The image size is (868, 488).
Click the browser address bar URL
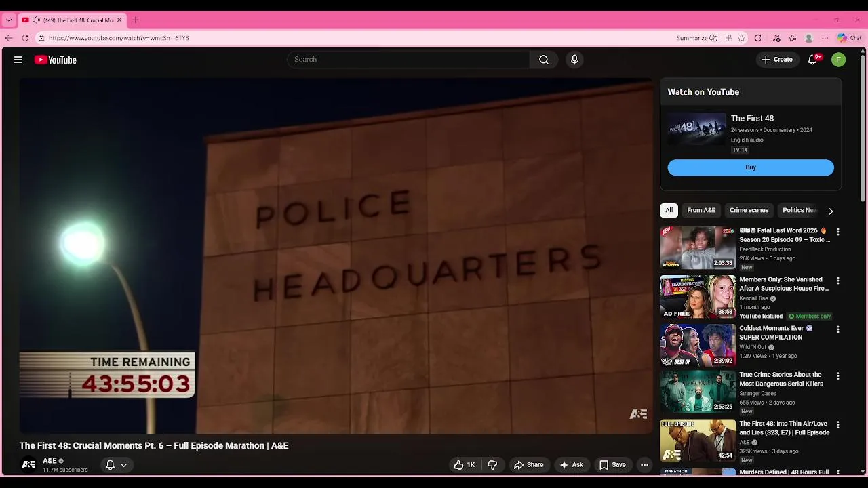pyautogui.click(x=119, y=38)
